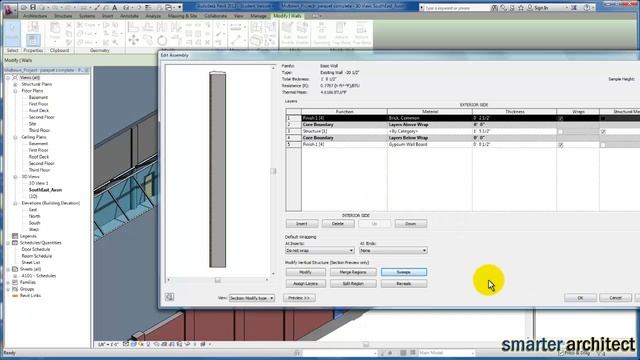This screenshot has width=640, height=360.
Task: Collapse the Elevations (Building Elevation) node
Action: point(15,203)
